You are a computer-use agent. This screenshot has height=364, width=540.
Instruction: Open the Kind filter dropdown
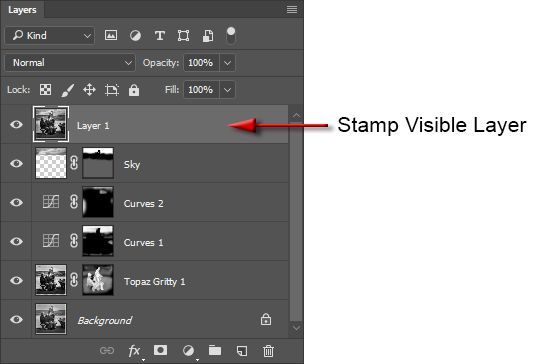50,35
